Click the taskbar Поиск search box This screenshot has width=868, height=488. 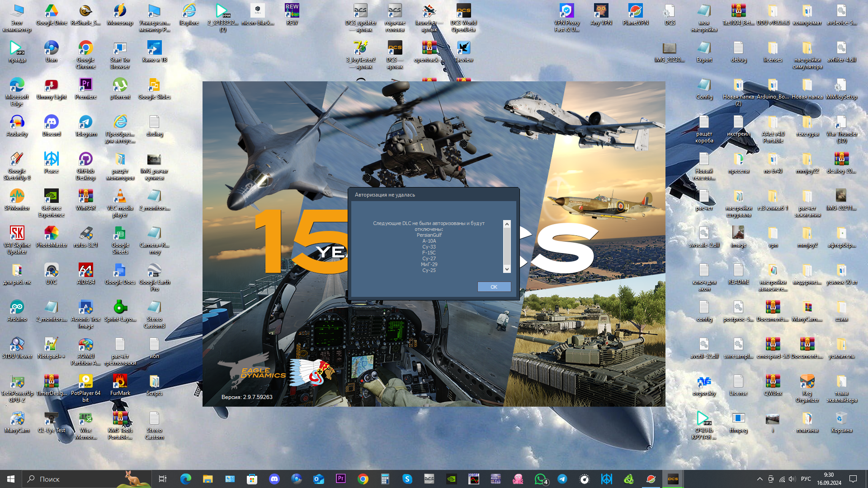point(87,479)
